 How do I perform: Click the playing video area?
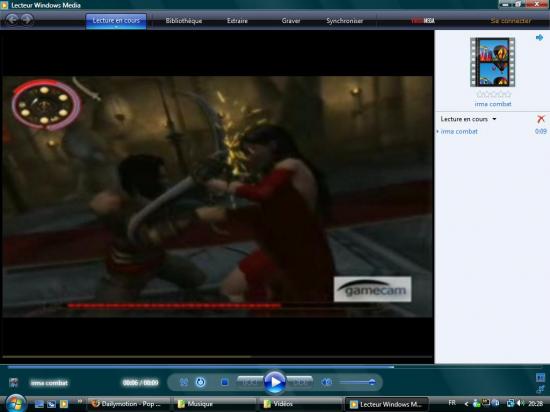[217, 196]
